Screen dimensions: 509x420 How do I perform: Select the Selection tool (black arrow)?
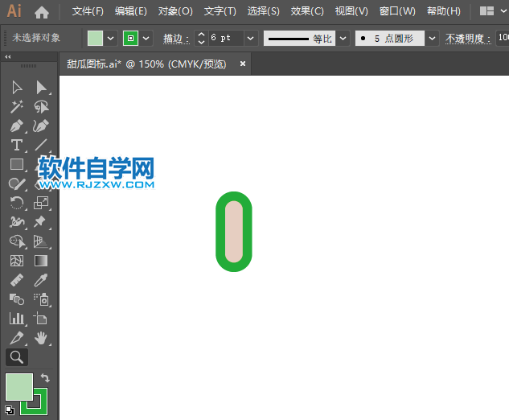pyautogui.click(x=17, y=88)
